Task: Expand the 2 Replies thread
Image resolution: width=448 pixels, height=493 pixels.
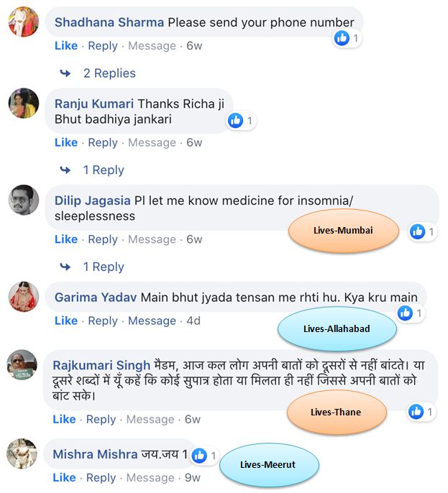Action: 109,73
